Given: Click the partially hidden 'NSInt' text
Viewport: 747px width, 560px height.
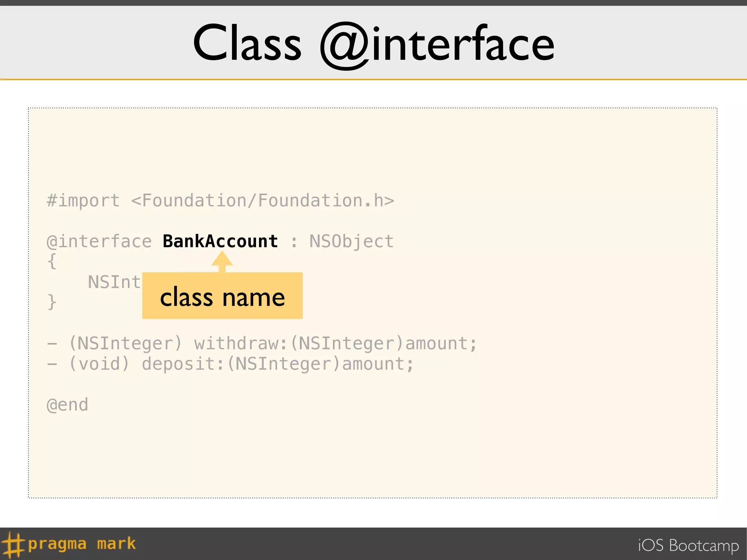Looking at the screenshot, I should tap(115, 282).
